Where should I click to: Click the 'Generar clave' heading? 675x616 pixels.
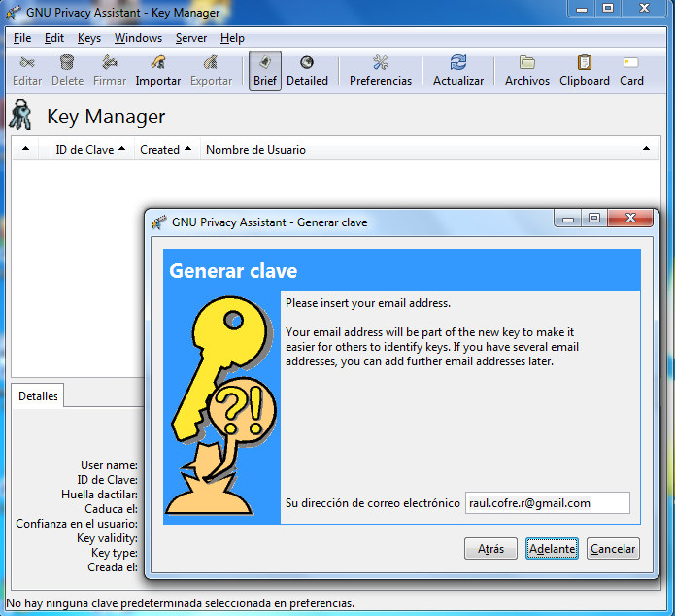(233, 271)
